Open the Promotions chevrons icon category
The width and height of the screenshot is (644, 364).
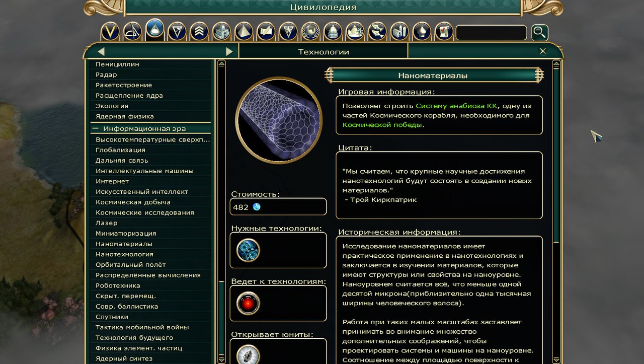[x=199, y=32]
